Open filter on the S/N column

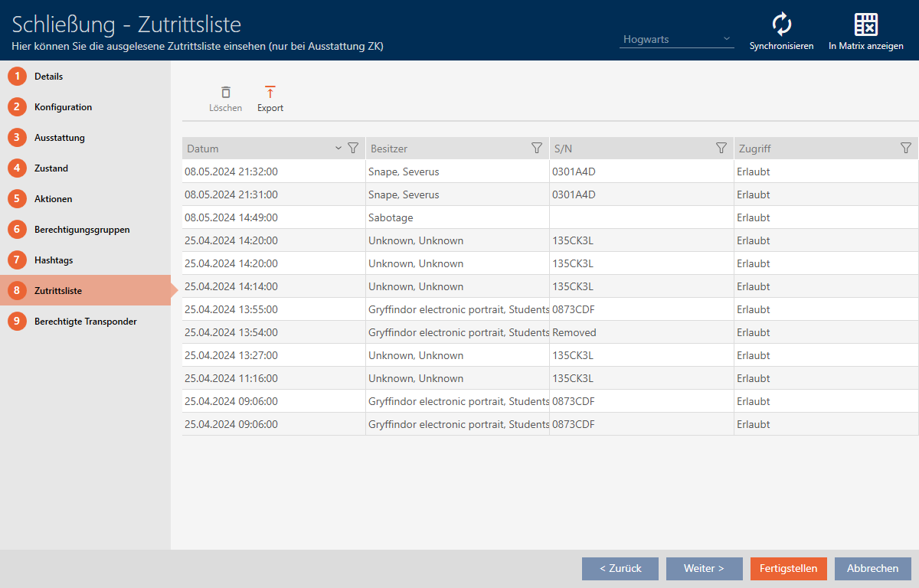[x=721, y=149]
